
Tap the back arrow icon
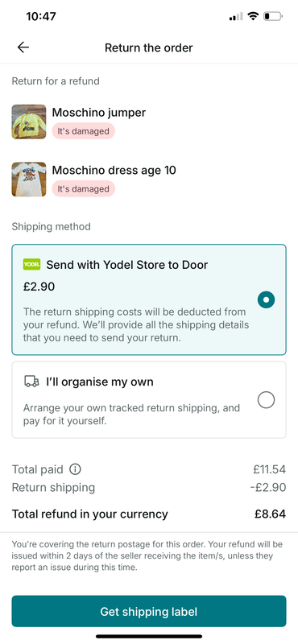click(23, 47)
